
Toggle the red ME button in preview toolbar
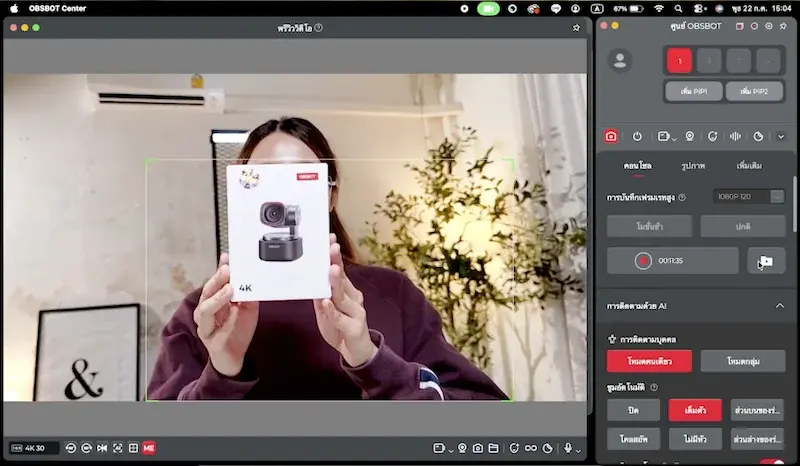(x=149, y=448)
